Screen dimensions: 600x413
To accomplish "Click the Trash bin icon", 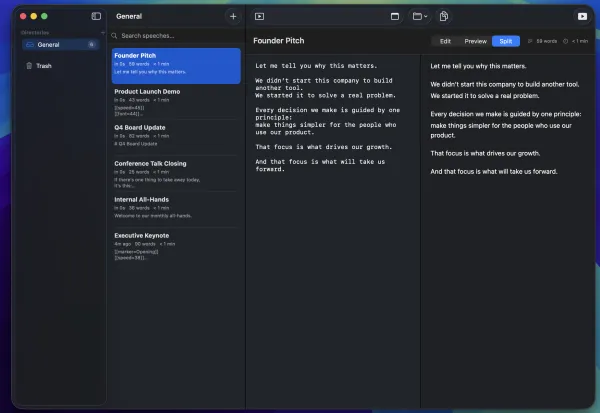I will pos(29,66).
